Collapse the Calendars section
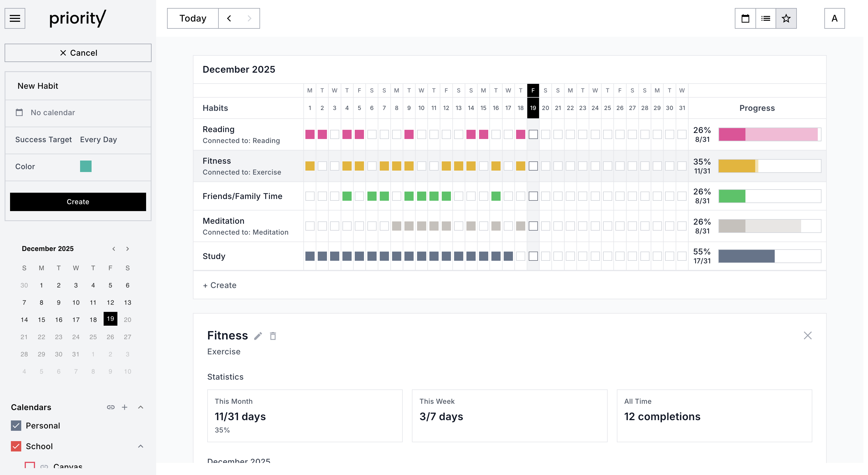 (141, 407)
